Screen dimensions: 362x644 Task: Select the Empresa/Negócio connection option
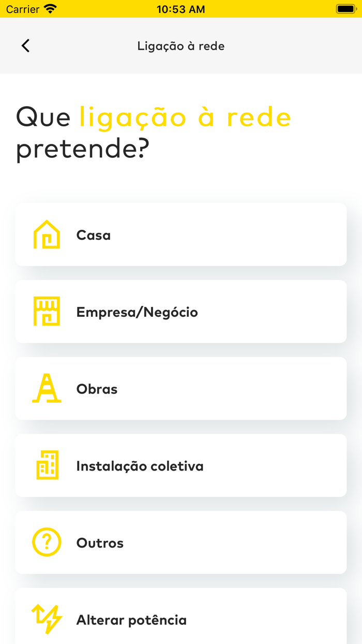(181, 311)
